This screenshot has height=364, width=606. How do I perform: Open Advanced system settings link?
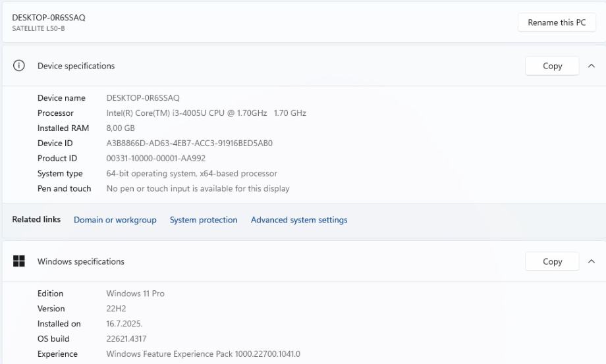(299, 220)
